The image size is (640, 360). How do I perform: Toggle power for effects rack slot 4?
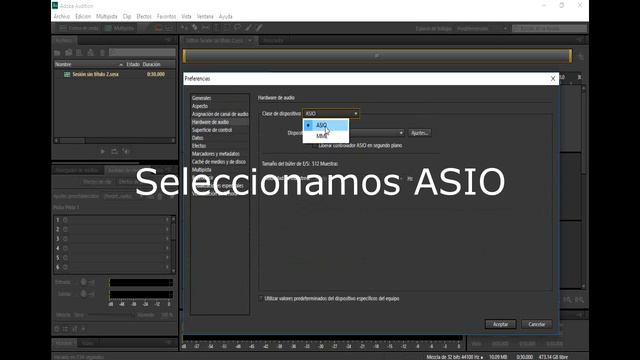point(65,248)
